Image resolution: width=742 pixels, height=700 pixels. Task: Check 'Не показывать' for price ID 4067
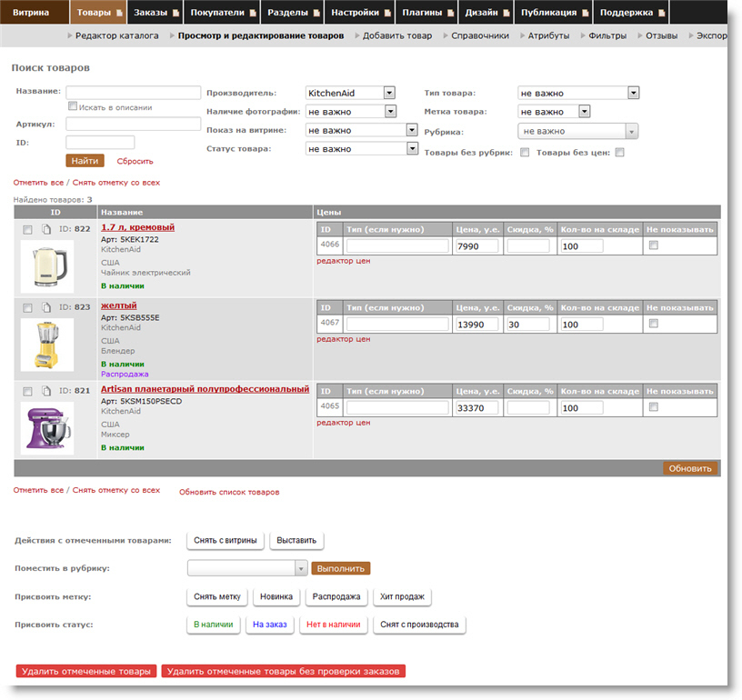pyautogui.click(x=654, y=324)
